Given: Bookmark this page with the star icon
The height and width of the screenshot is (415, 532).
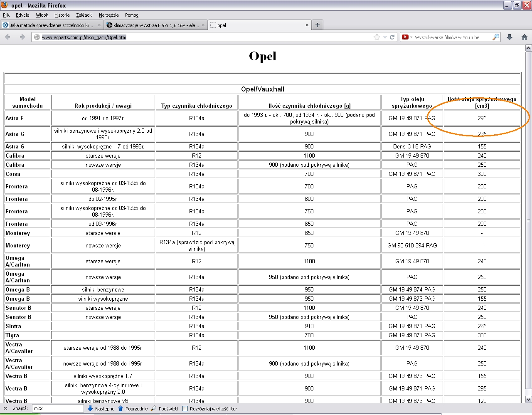Looking at the screenshot, I should click(x=377, y=37).
